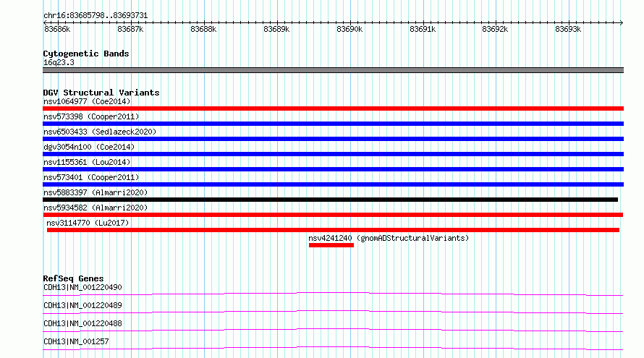Click the nsv1064977 (Coe2014) red variant bar
This screenshot has height=358, width=644.
click(x=333, y=108)
